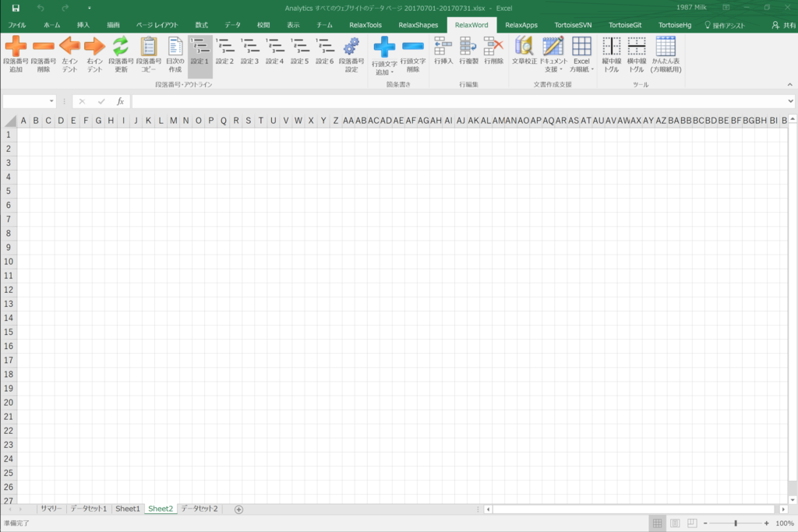Image resolution: width=798 pixels, height=532 pixels.
Task: Switch to the 数式 ribbon tab
Action: click(202, 25)
